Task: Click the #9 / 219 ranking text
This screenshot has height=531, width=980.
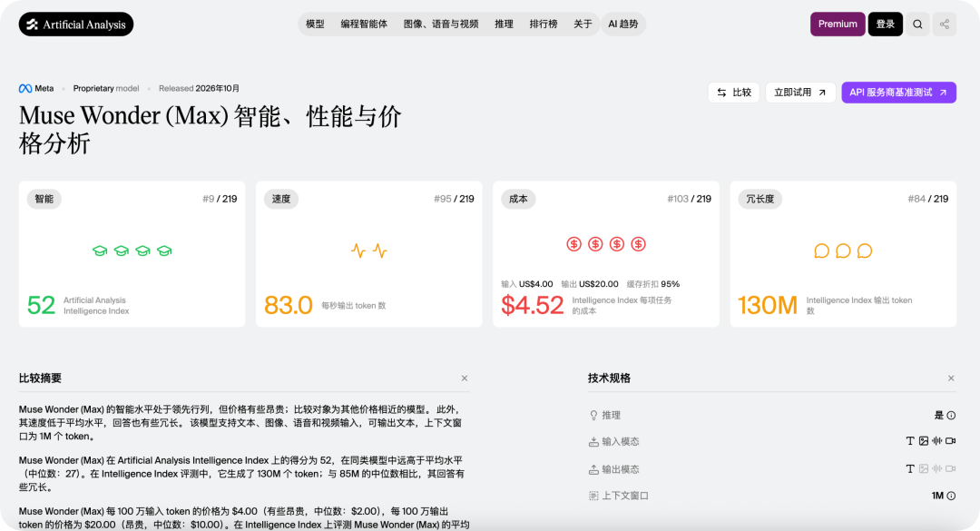Action: click(x=220, y=199)
